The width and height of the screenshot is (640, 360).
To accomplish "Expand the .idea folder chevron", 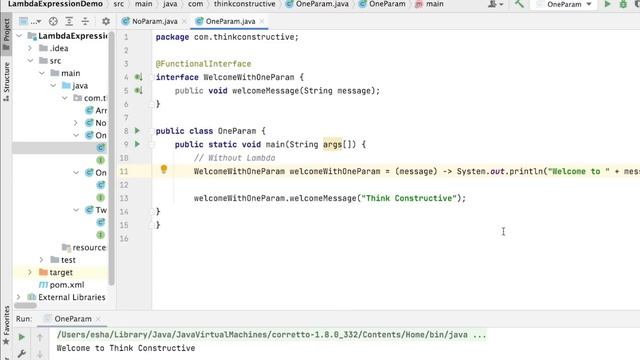I will [x=30, y=48].
